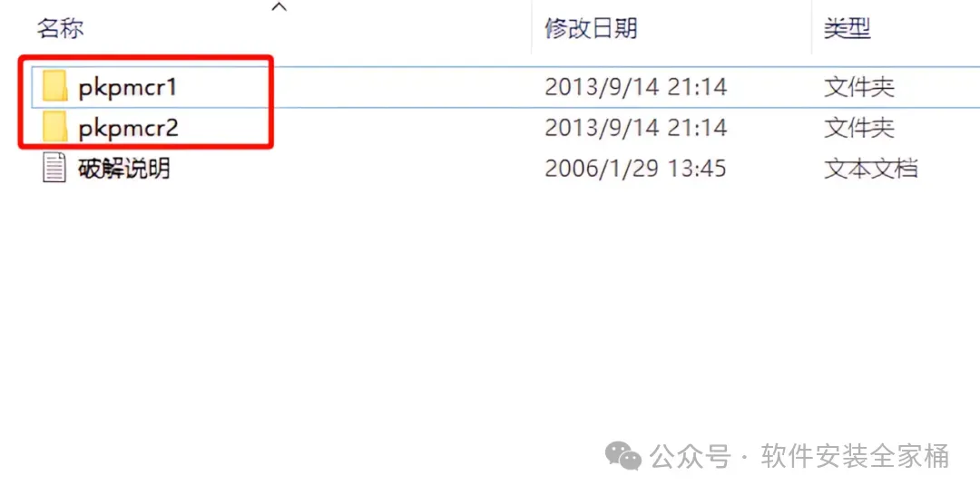Toggle sort direction arrow above 名称

click(x=279, y=7)
